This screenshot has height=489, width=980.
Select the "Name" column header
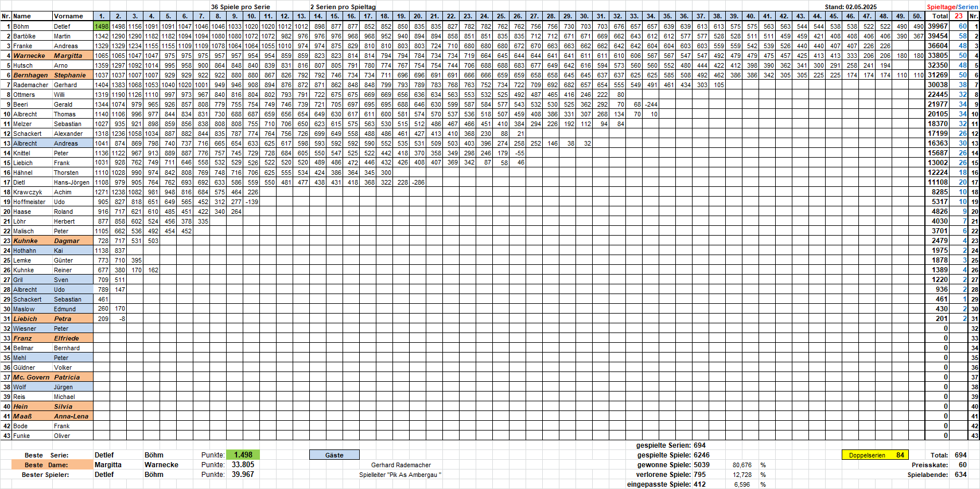pos(32,16)
